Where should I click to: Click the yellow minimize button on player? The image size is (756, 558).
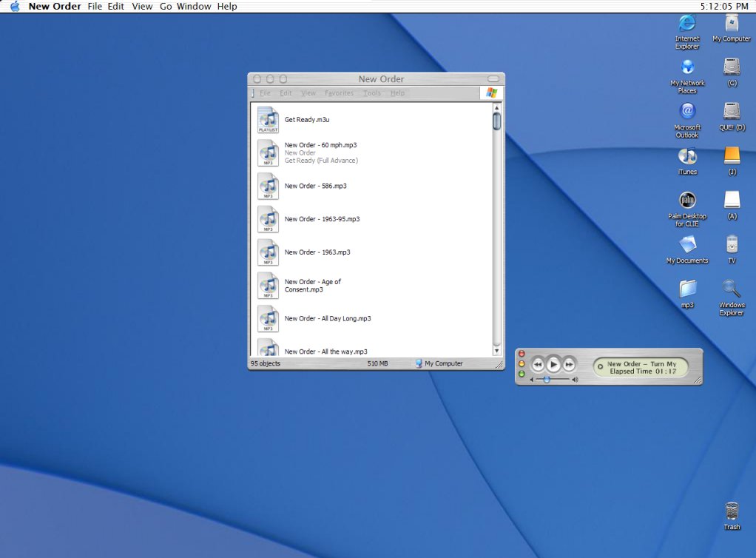tap(522, 364)
